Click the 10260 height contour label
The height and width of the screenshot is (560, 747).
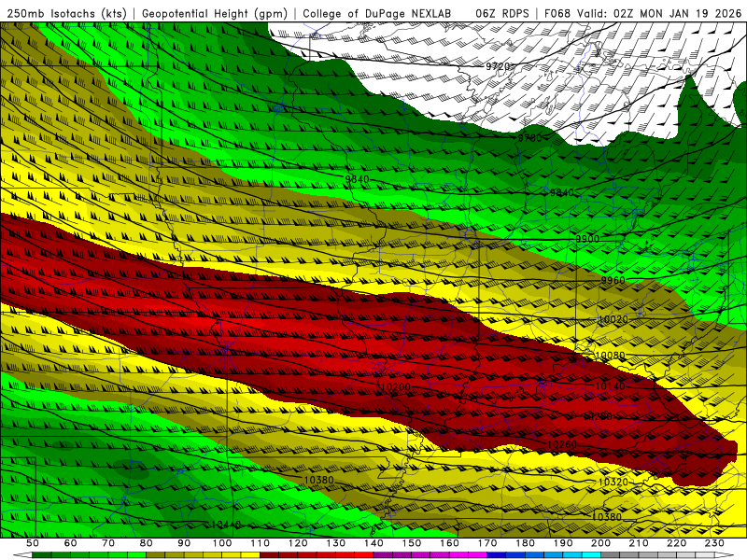point(562,444)
